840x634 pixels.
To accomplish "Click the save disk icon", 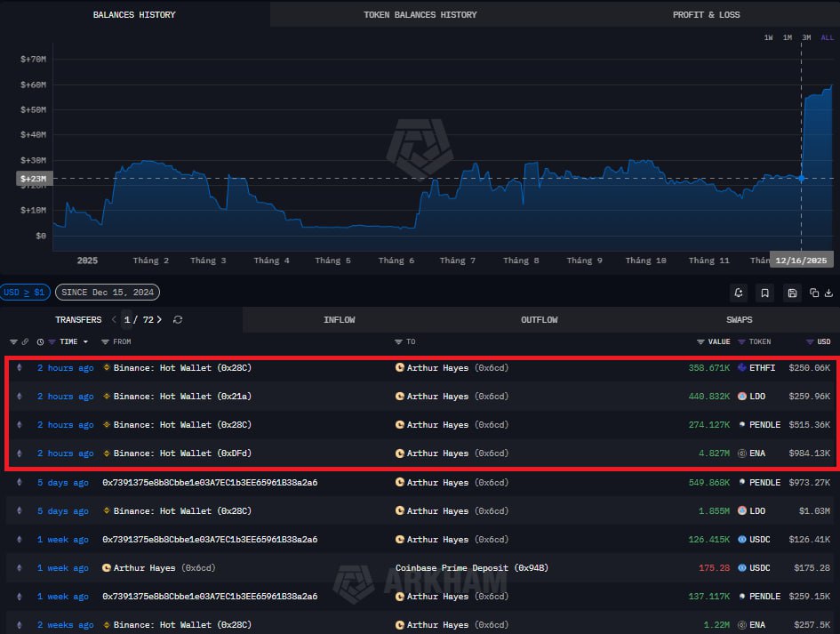I will (792, 293).
